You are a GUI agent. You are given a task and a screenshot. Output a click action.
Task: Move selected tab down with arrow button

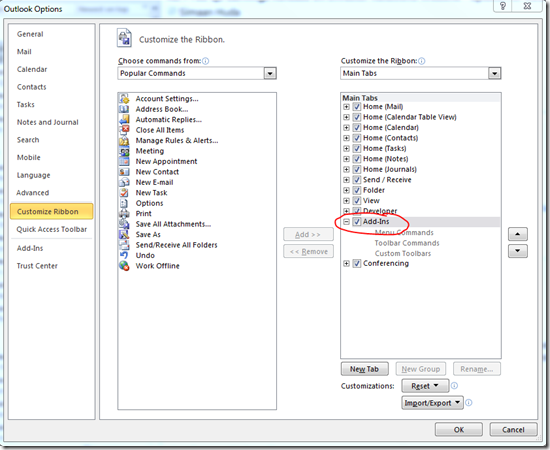(518, 251)
